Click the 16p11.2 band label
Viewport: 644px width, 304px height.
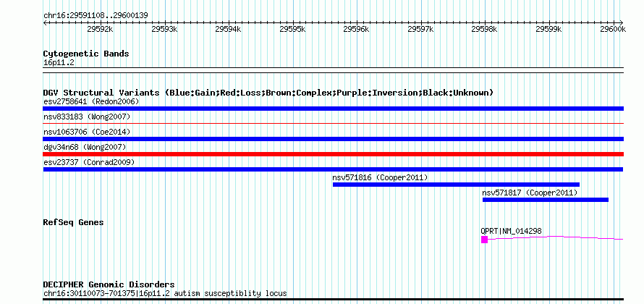click(59, 63)
